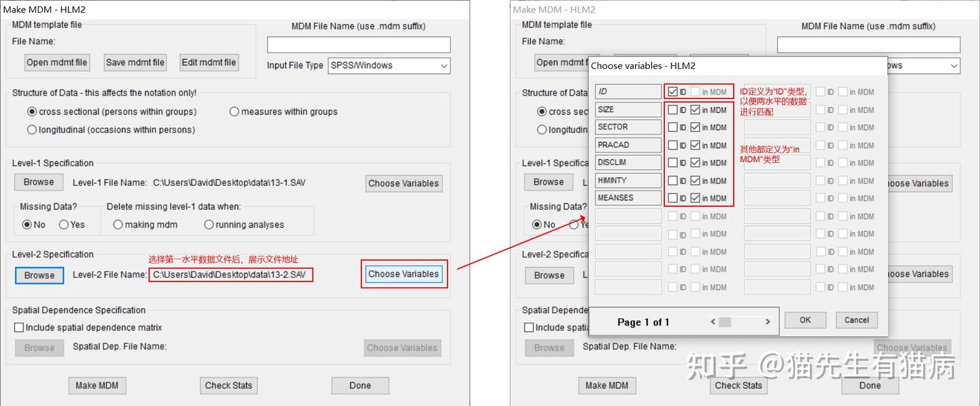The image size is (980, 406).
Task: Click the Check Stats button
Action: coord(228,385)
